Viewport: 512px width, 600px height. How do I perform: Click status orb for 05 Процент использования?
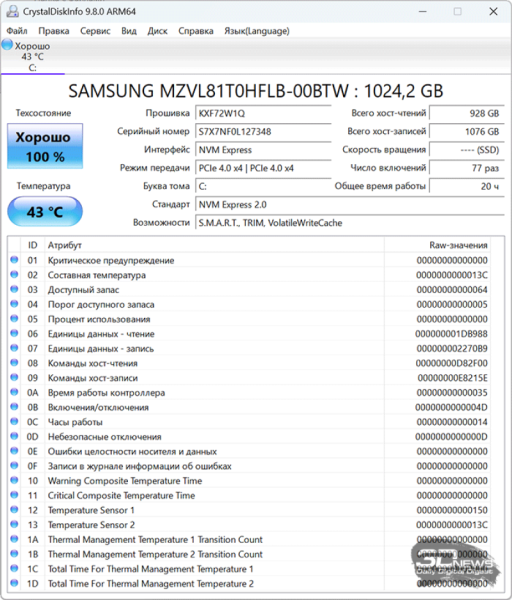pyautogui.click(x=14, y=318)
